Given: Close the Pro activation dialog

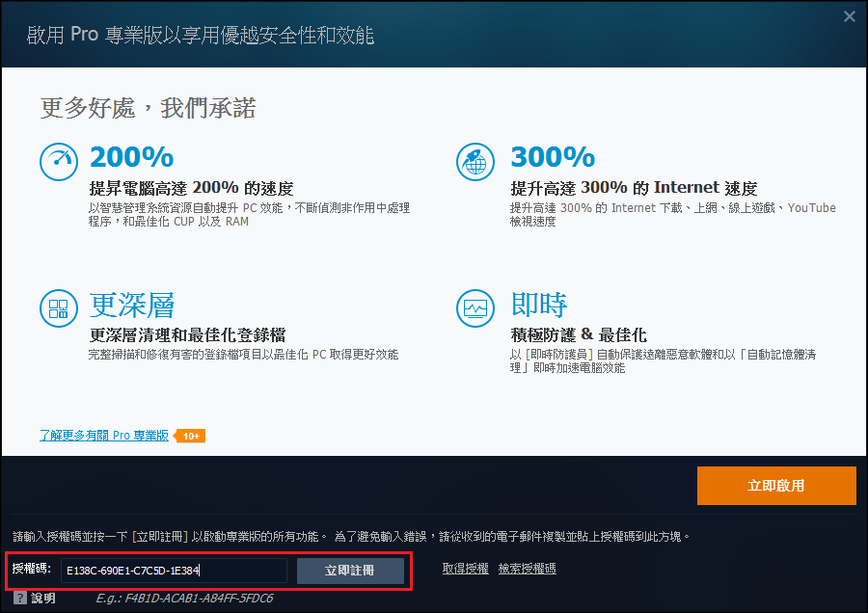Looking at the screenshot, I should pos(850,16).
